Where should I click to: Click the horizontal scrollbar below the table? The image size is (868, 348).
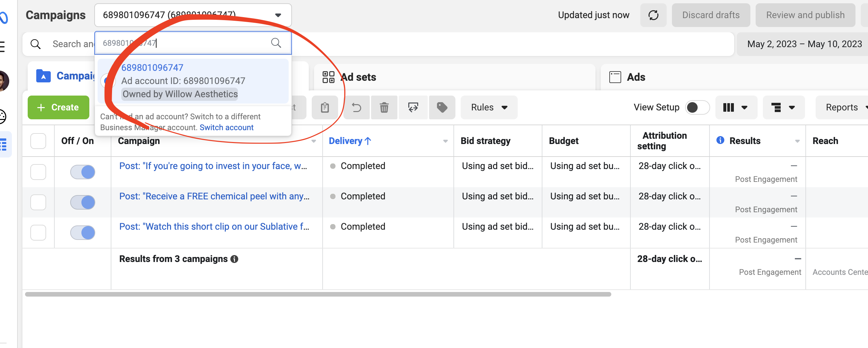click(x=318, y=294)
